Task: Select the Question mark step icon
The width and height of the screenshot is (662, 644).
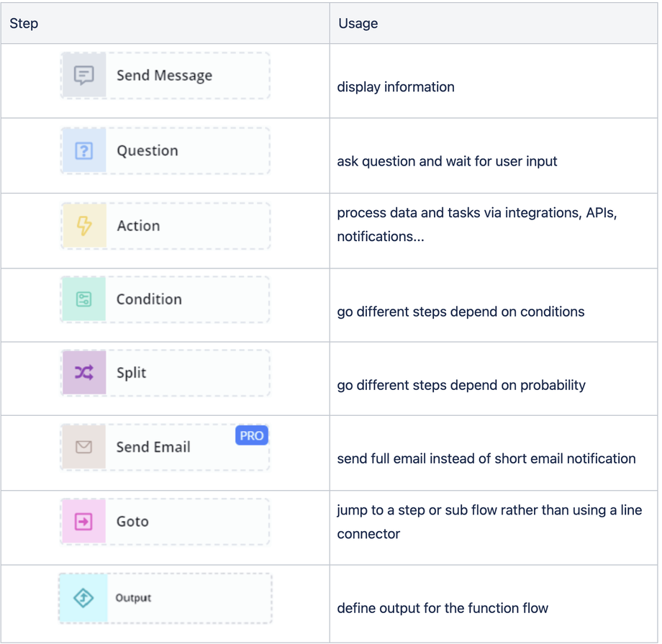Action: click(x=84, y=150)
